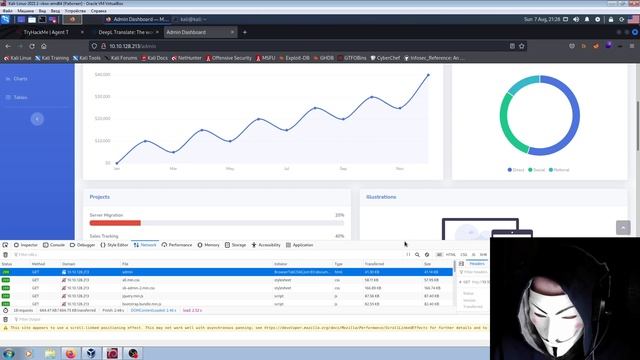Viewport: 640px width, 360px height.
Task: Open VirtualBox from the Windows taskbar
Action: 91,353
